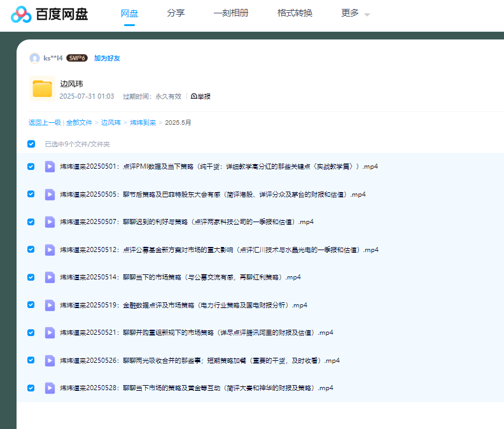Uncheck the 炜炜道来20250505 file checkbox
This screenshot has width=504, height=429.
click(x=31, y=194)
